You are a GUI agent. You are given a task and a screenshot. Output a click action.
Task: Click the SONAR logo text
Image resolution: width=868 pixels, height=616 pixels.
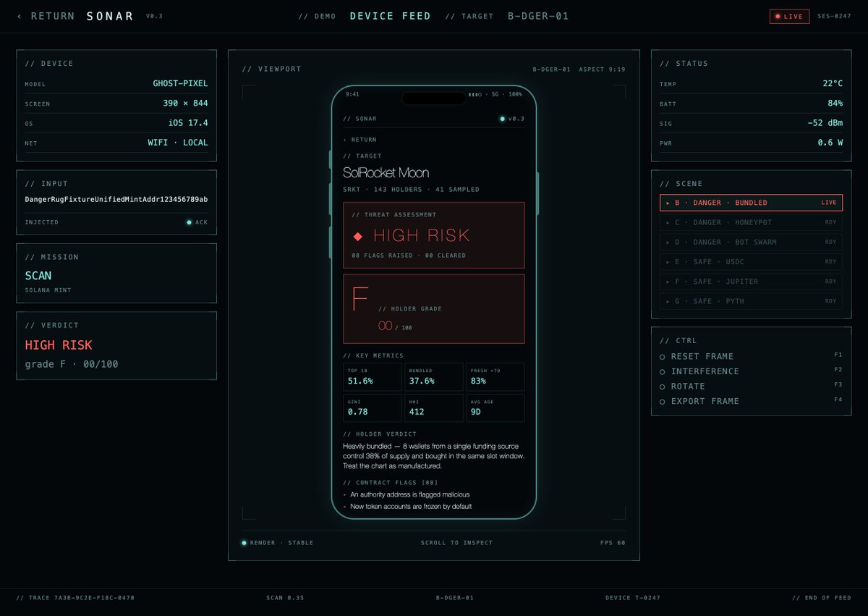(x=110, y=16)
